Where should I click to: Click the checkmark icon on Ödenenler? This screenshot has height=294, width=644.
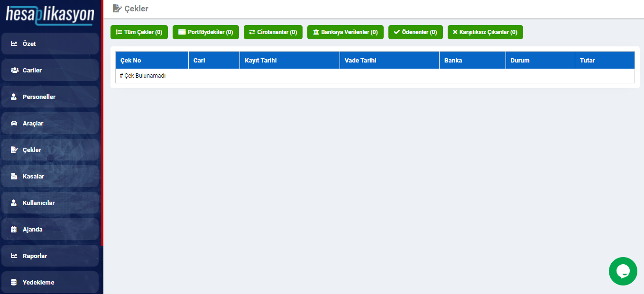click(x=397, y=32)
